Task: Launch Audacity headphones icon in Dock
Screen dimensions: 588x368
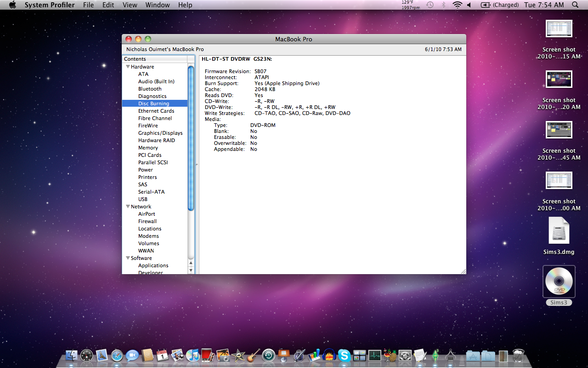Action: (x=329, y=355)
